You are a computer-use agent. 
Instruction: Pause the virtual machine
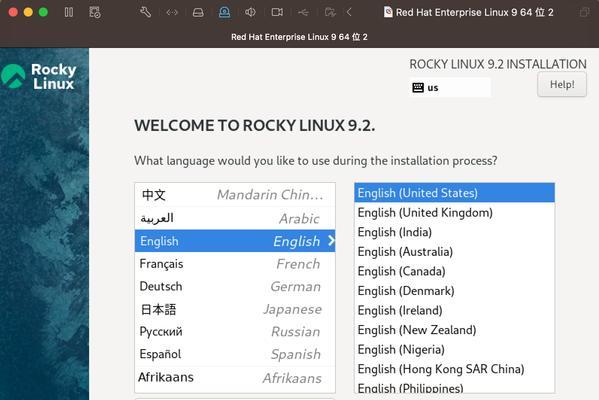point(69,12)
